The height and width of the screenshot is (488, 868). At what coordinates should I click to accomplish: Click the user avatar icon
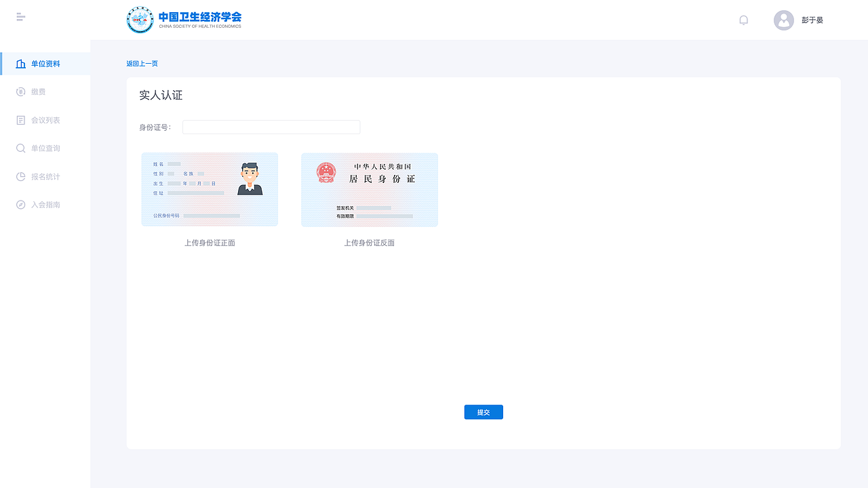pos(784,20)
